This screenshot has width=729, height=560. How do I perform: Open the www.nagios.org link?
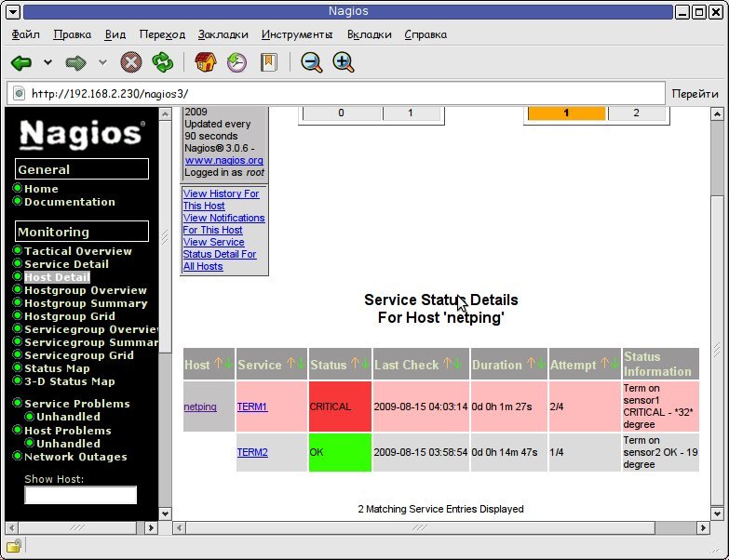click(224, 160)
